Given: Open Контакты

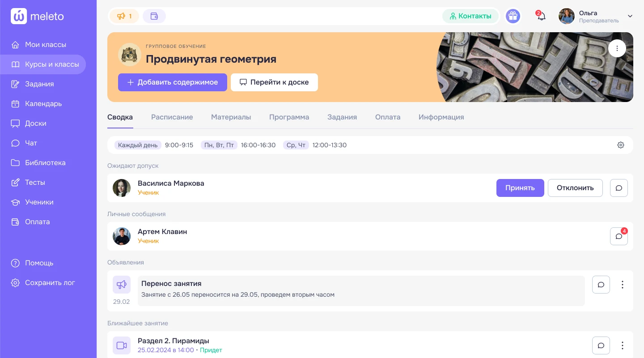Looking at the screenshot, I should coord(470,17).
